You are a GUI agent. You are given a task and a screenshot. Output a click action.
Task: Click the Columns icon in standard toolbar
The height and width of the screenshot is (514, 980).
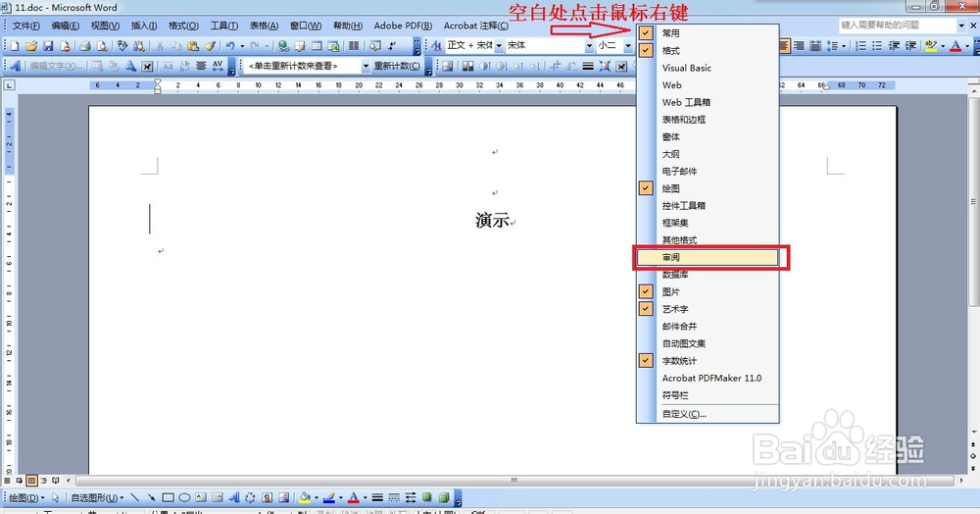(354, 46)
